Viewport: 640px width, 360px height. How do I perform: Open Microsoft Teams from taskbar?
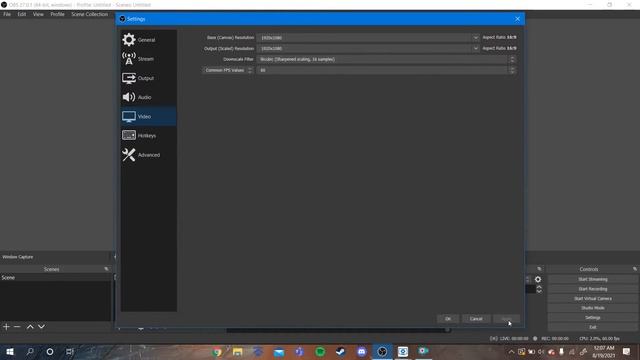pyautogui.click(x=300, y=351)
